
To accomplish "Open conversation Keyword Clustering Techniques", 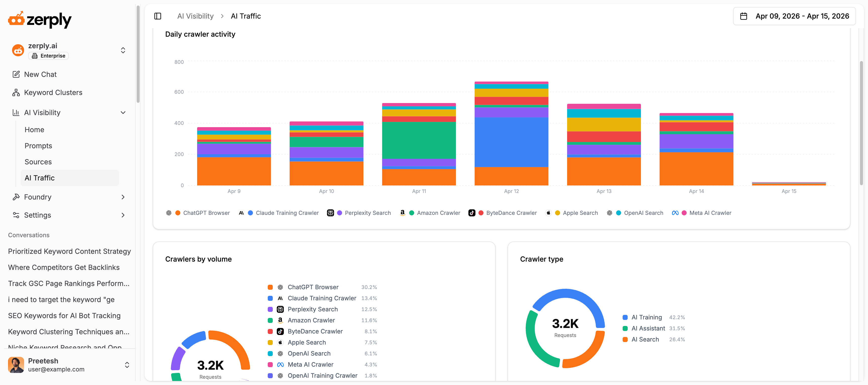I will tap(69, 332).
